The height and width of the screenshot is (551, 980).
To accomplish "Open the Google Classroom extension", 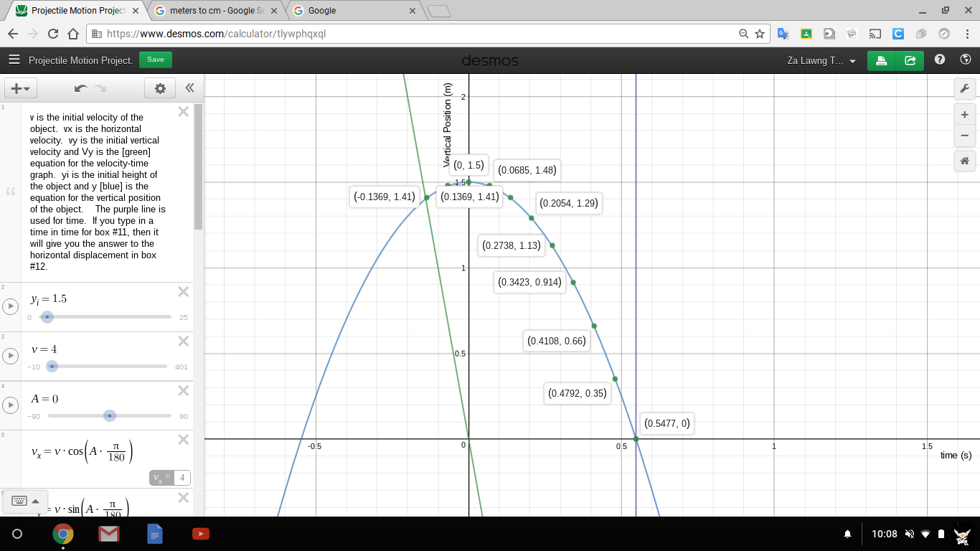I will tap(806, 34).
